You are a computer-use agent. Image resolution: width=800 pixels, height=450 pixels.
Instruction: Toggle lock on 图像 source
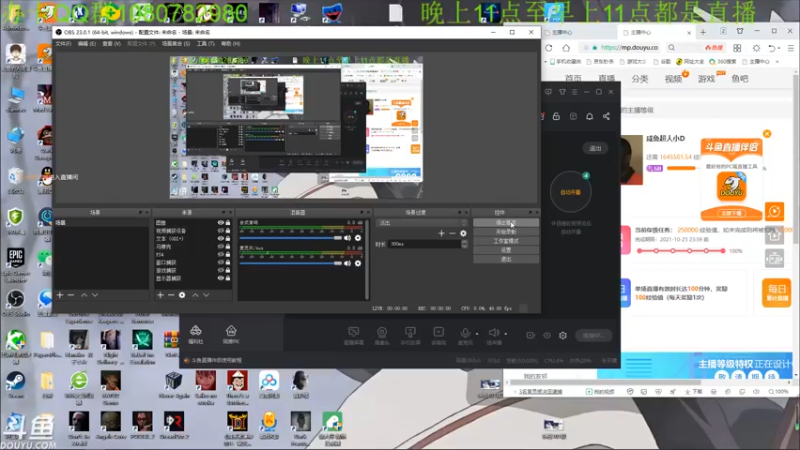pyautogui.click(x=228, y=223)
